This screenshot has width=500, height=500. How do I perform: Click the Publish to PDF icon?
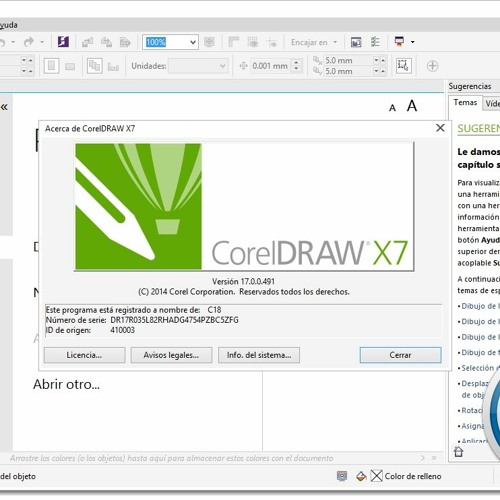(125, 42)
